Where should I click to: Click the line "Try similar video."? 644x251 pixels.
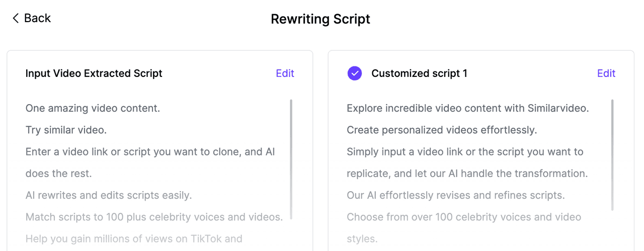click(x=66, y=130)
